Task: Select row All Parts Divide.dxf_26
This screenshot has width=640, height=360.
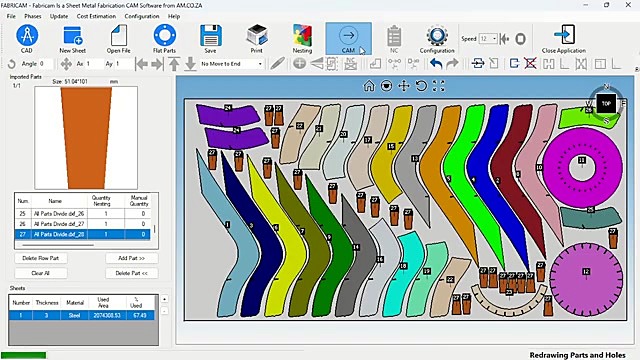Action: point(83,213)
